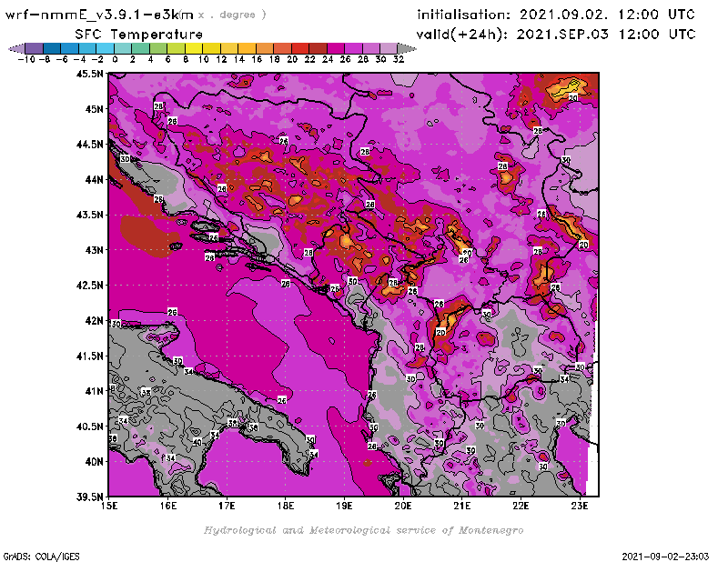Click the legend swatch between 4 and 6
This screenshot has width=728, height=562.
[157, 48]
